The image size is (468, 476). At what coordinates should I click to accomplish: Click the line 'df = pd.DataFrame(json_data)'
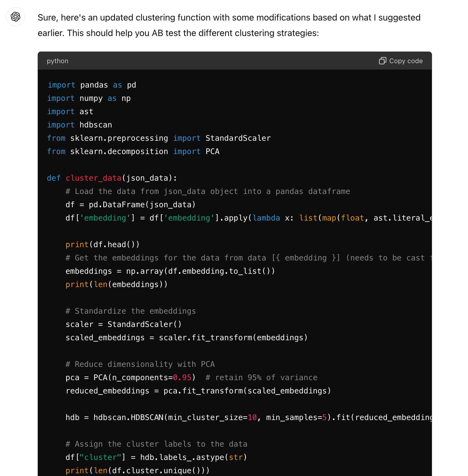click(x=131, y=205)
